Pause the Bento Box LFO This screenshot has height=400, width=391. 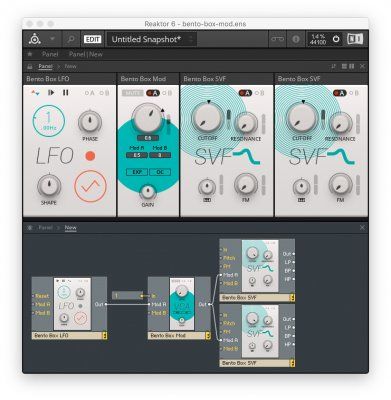(x=66, y=93)
